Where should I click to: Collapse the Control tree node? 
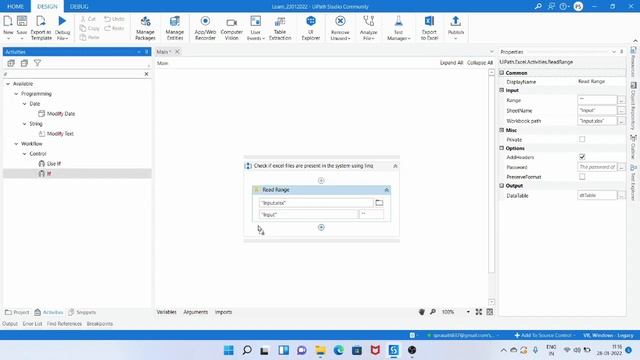tap(24, 153)
